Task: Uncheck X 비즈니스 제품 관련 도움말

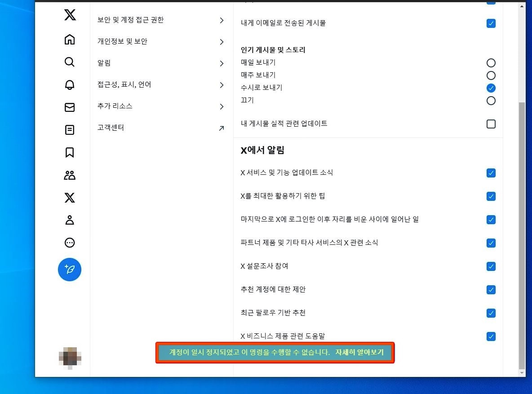Action: (491, 336)
